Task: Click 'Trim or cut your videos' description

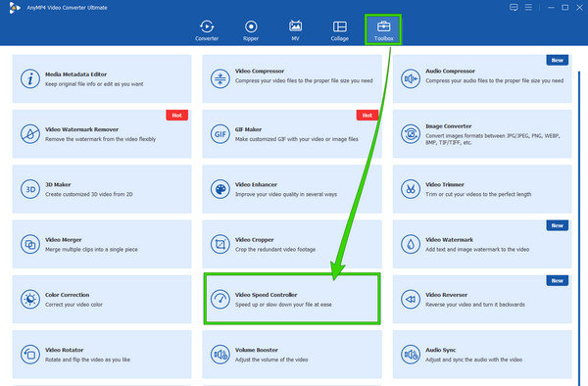Action: [x=478, y=194]
